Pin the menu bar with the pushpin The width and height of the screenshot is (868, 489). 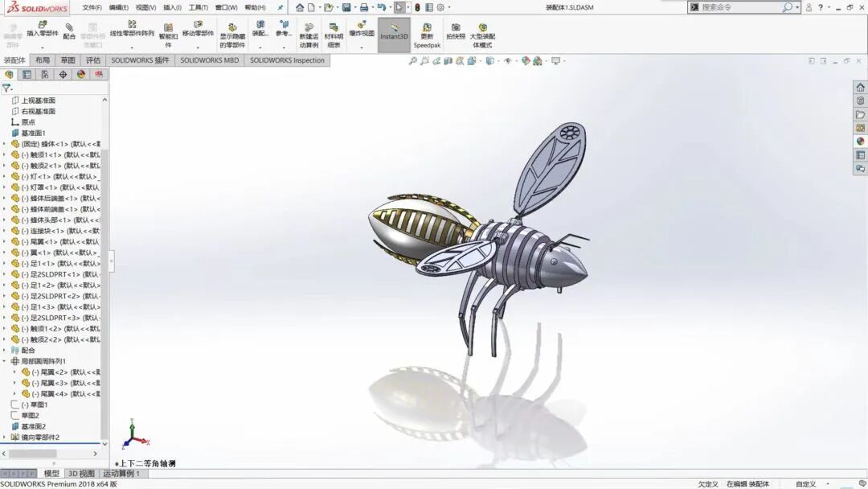coord(280,8)
